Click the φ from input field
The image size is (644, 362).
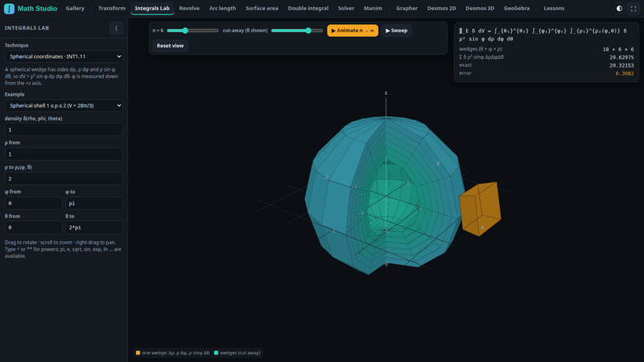[33, 204]
